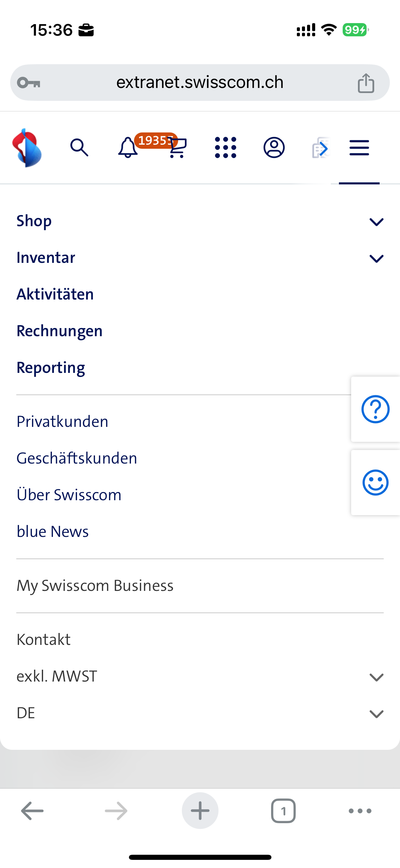Go to Aktivitäten menu item
The height and width of the screenshot is (868, 400).
point(55,294)
